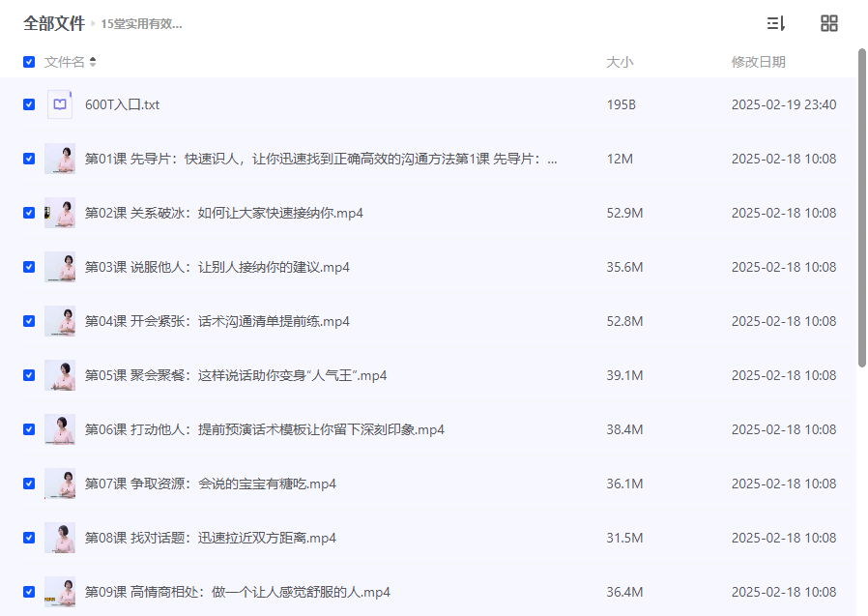Uncheck the 600T入口.txt checkbox
The image size is (868, 616).
[x=29, y=104]
